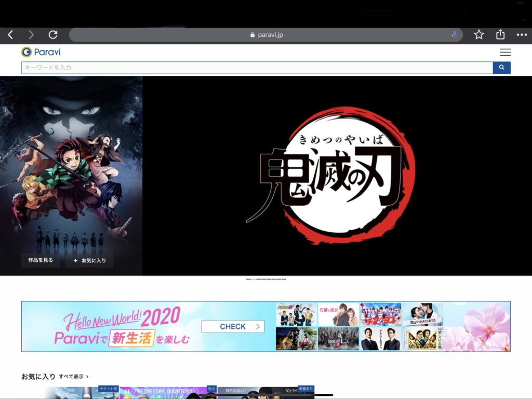Click the CHECK button on the banner

click(x=233, y=326)
